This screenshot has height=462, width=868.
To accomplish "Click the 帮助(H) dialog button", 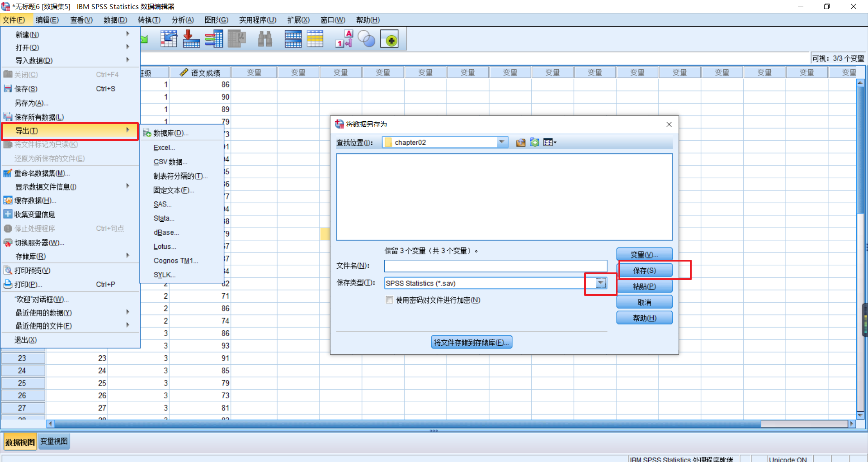I will click(644, 318).
